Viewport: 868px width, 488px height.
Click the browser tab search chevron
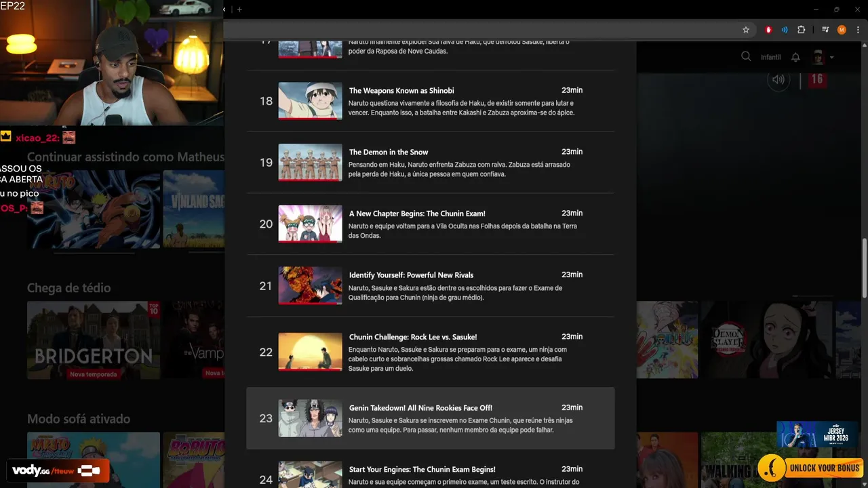tap(225, 9)
